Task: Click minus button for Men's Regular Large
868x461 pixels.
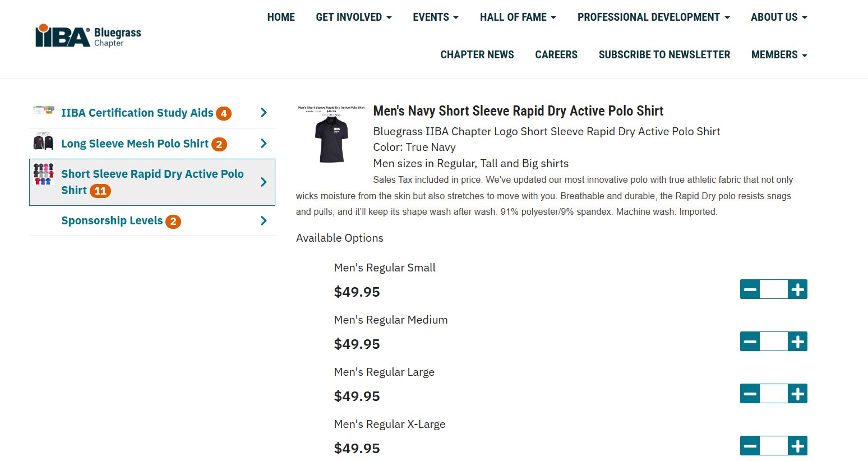Action: click(750, 394)
